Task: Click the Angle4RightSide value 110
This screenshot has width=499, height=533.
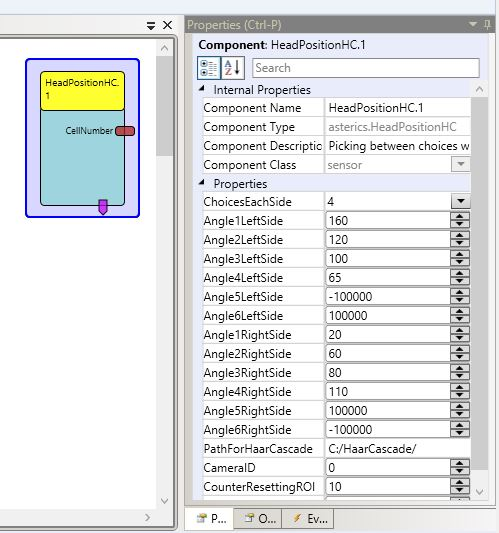Action: point(388,392)
